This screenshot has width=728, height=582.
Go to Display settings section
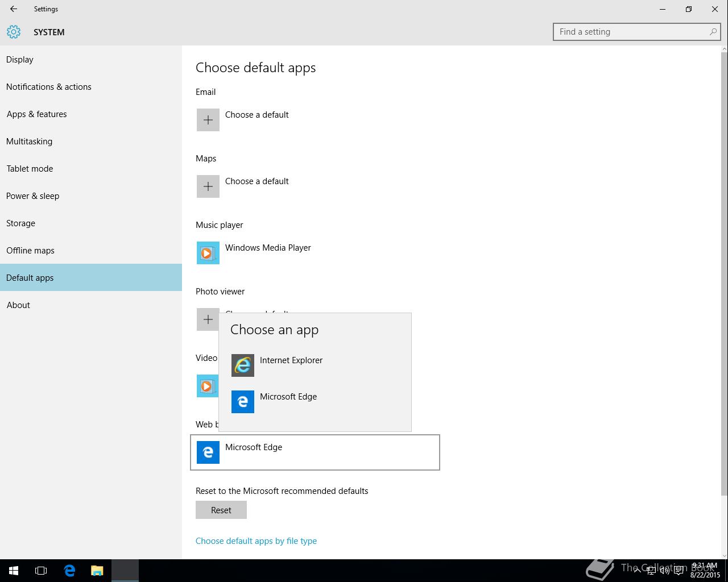pos(20,60)
